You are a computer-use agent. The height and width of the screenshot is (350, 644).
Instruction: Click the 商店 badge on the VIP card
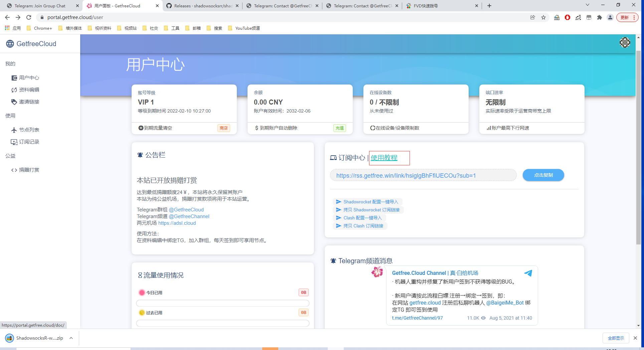coord(224,128)
